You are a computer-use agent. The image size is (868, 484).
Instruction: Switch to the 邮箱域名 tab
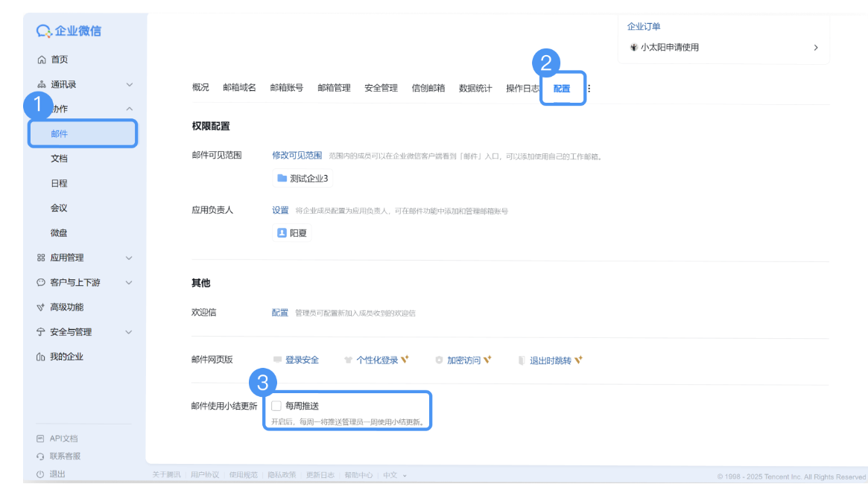240,88
